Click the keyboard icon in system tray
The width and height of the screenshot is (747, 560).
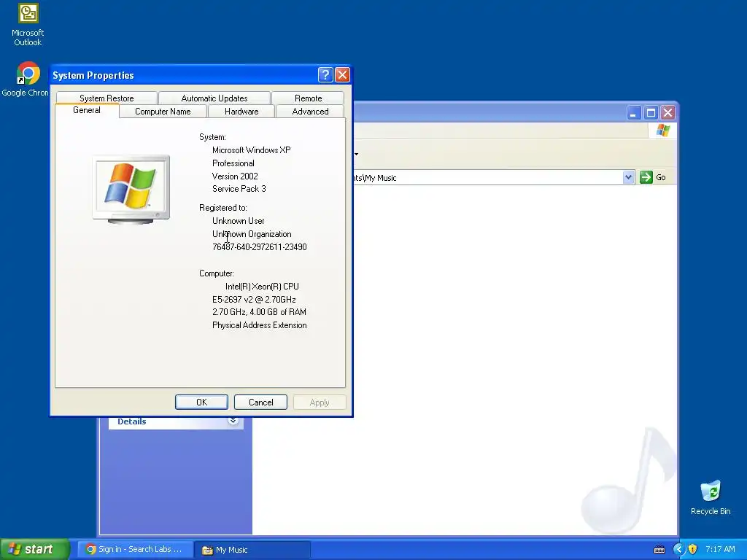tap(659, 550)
